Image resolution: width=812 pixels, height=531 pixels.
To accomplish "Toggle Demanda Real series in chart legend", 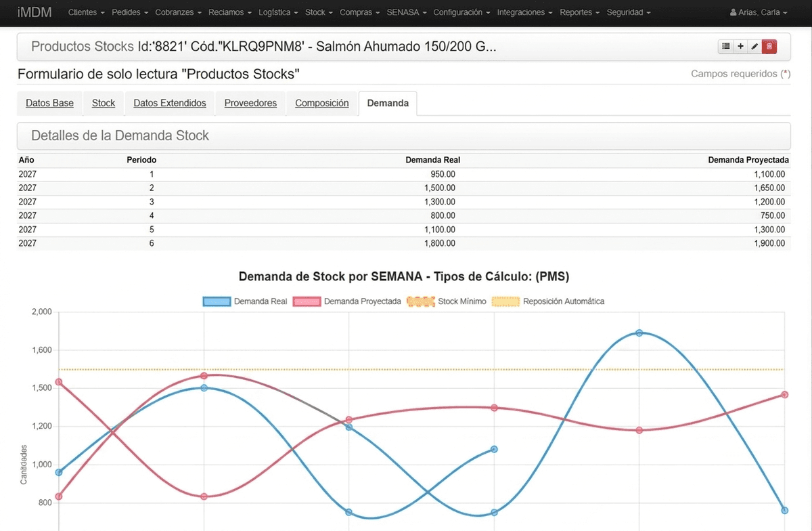I will coord(245,301).
